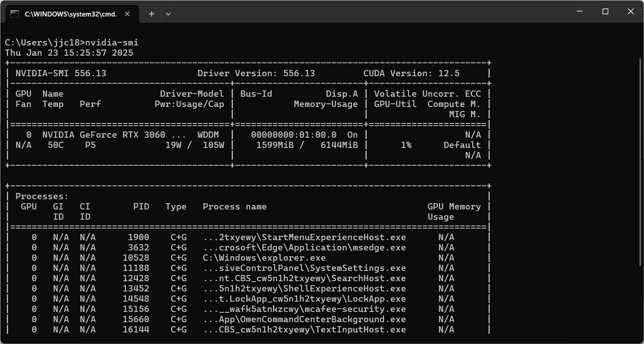Click the terminal vertical scrollbar
644x344 pixels.
pyautogui.click(x=640, y=178)
